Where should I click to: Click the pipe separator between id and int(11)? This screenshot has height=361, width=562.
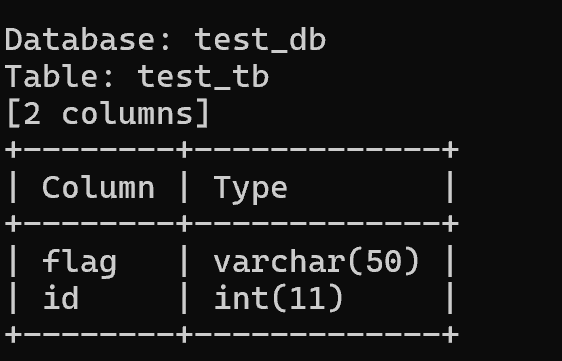[184, 298]
